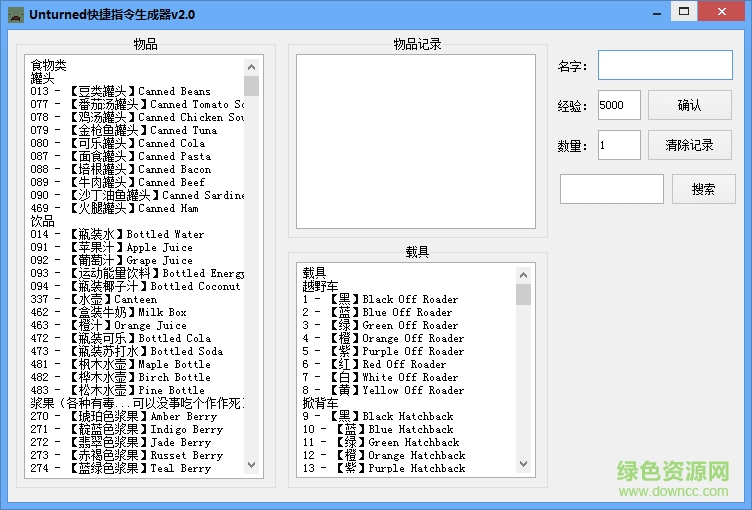Select 469 Canned Ham item
Image resolution: width=752 pixels, height=510 pixels.
[114, 208]
